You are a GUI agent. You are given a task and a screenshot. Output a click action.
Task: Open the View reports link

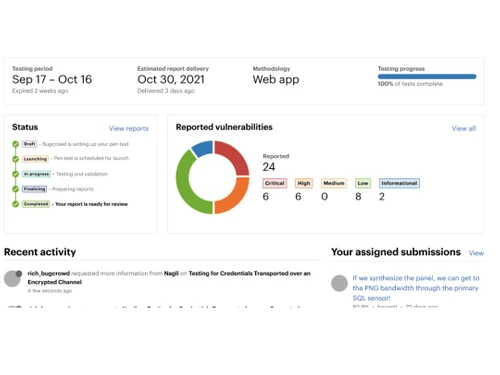(129, 129)
